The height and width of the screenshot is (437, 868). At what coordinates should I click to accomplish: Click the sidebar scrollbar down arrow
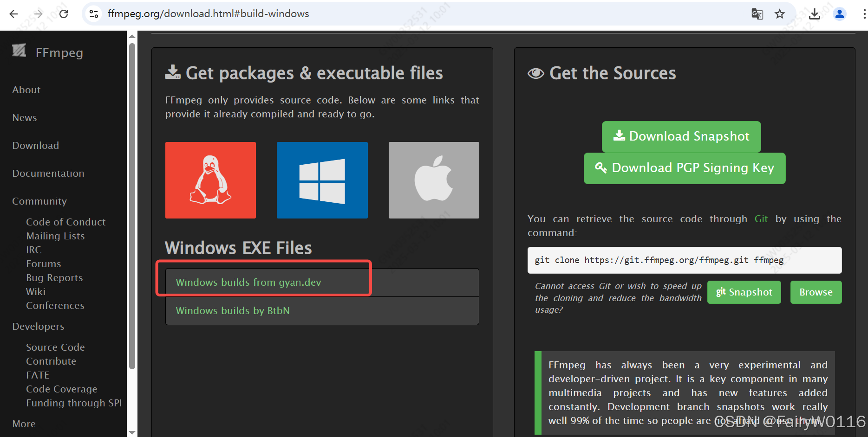click(x=132, y=432)
